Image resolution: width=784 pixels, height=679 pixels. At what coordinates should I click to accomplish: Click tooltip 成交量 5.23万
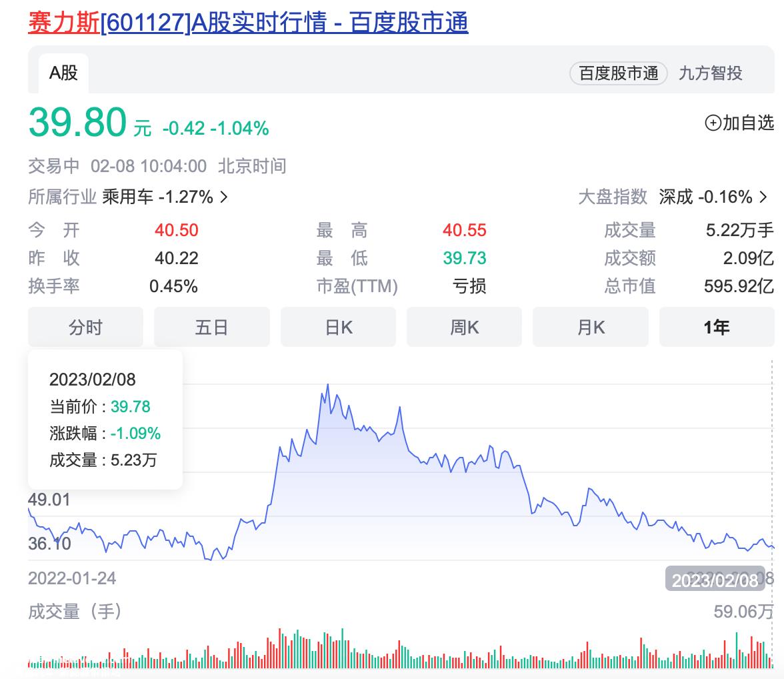click(103, 460)
